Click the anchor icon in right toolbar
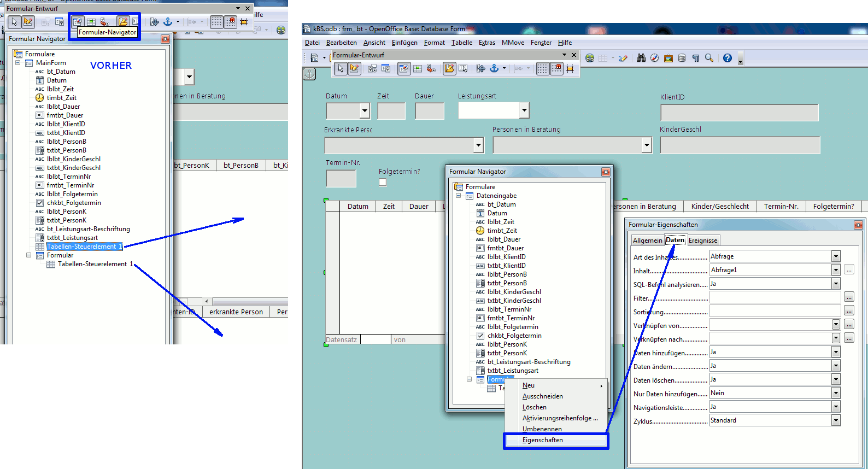Viewport: 868px width, 469px height. [494, 68]
